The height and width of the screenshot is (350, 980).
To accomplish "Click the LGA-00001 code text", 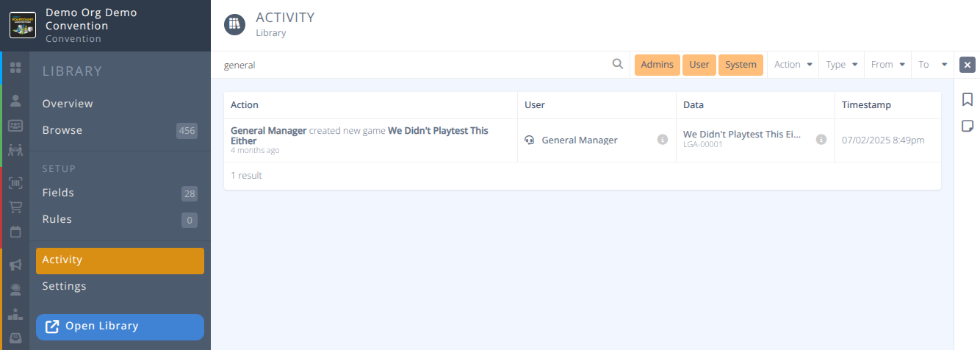I will coord(703,145).
